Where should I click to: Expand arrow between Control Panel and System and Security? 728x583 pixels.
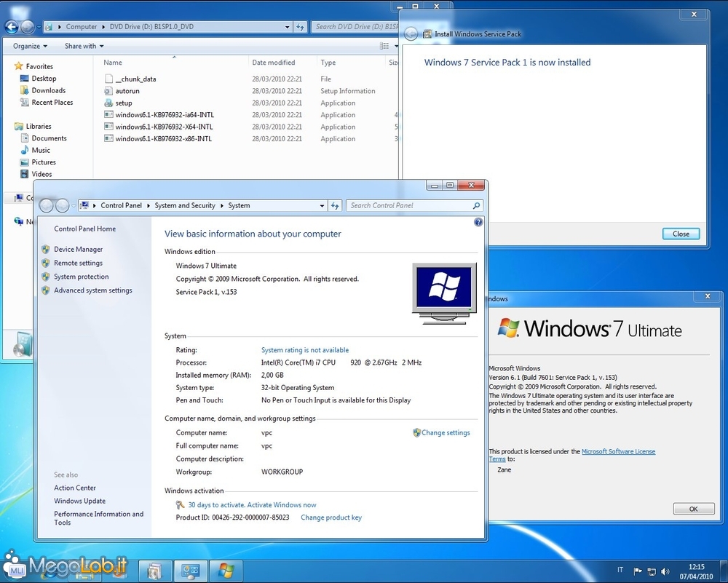click(x=149, y=206)
